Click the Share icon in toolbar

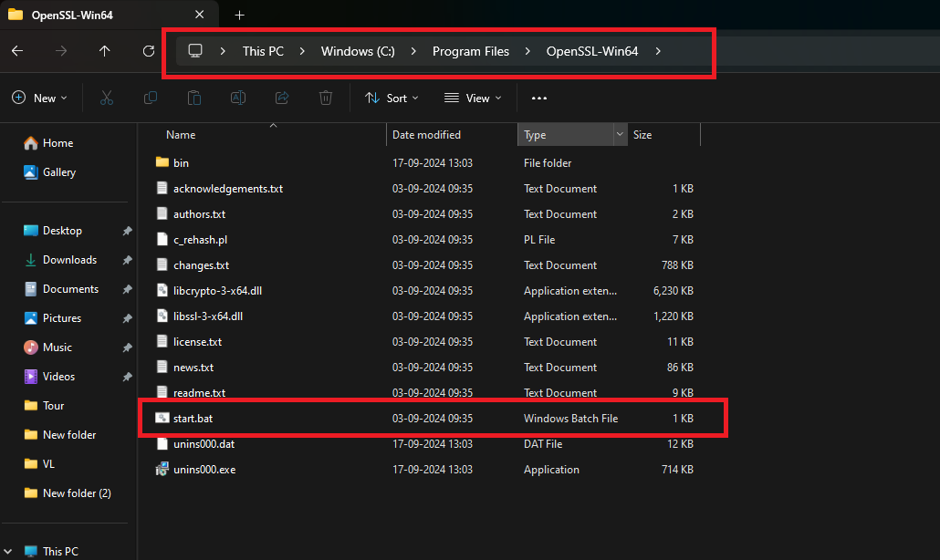pos(282,98)
